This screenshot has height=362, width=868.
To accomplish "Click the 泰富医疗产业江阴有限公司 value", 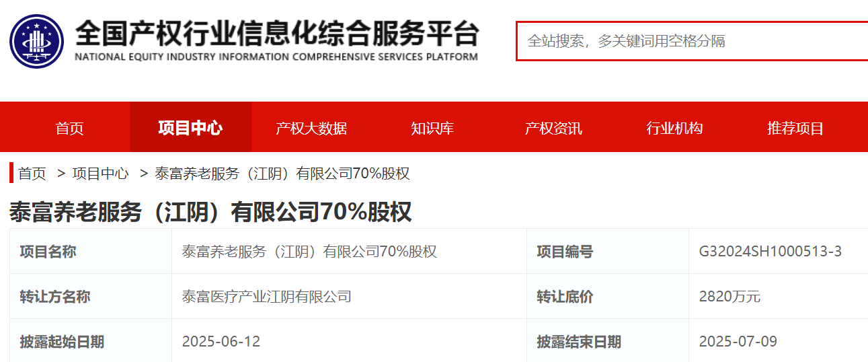I will click(x=267, y=297).
